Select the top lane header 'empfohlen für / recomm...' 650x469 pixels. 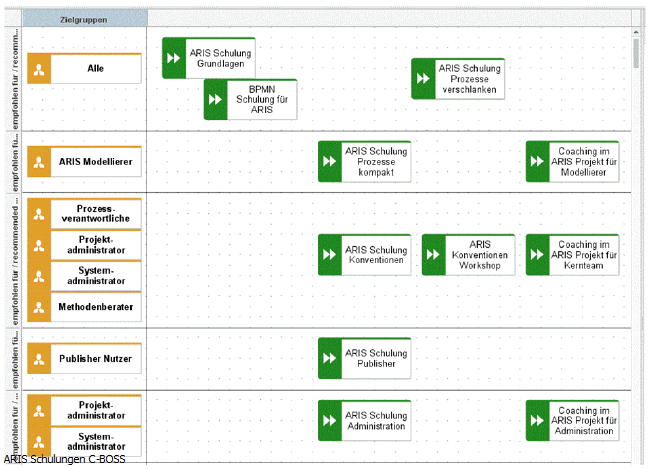click(x=14, y=79)
